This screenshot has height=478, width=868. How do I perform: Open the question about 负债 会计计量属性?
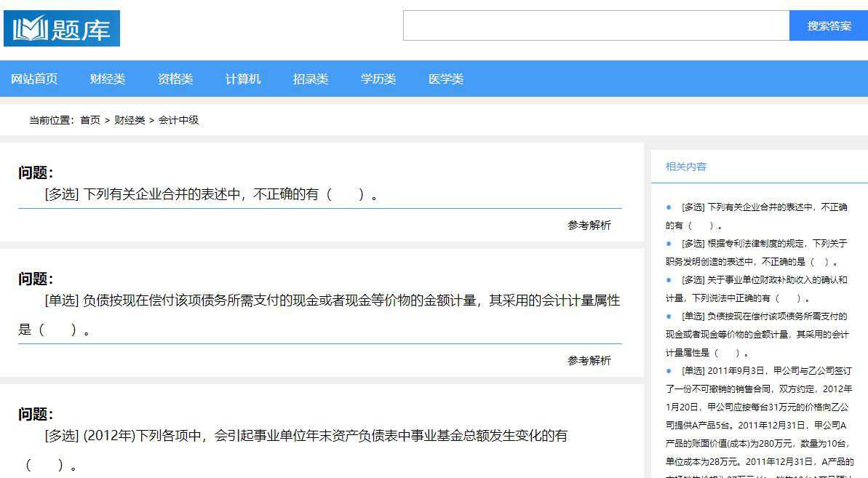(x=319, y=315)
